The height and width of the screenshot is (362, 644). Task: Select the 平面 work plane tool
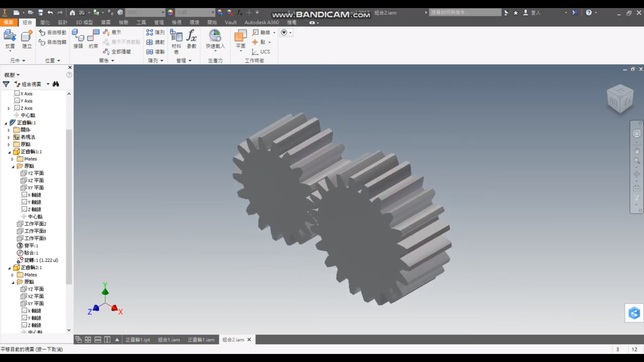coord(241,40)
